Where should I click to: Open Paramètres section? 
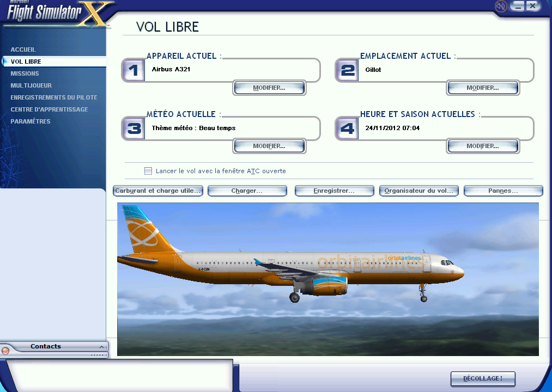(x=31, y=121)
